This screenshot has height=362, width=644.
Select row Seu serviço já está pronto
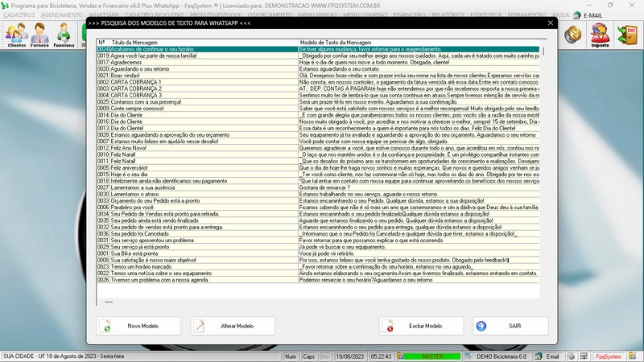318,247
